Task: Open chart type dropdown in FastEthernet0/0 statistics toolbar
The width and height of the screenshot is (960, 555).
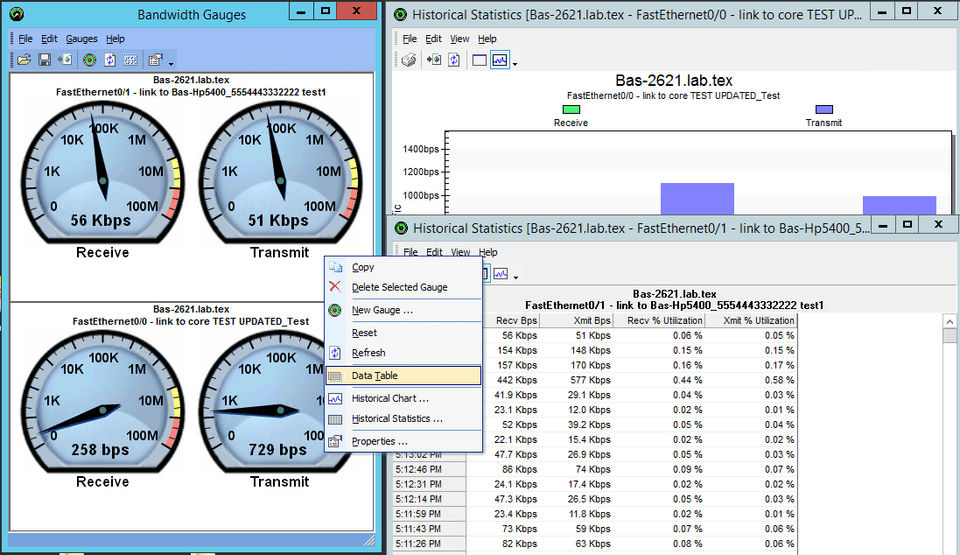Action: point(515,64)
